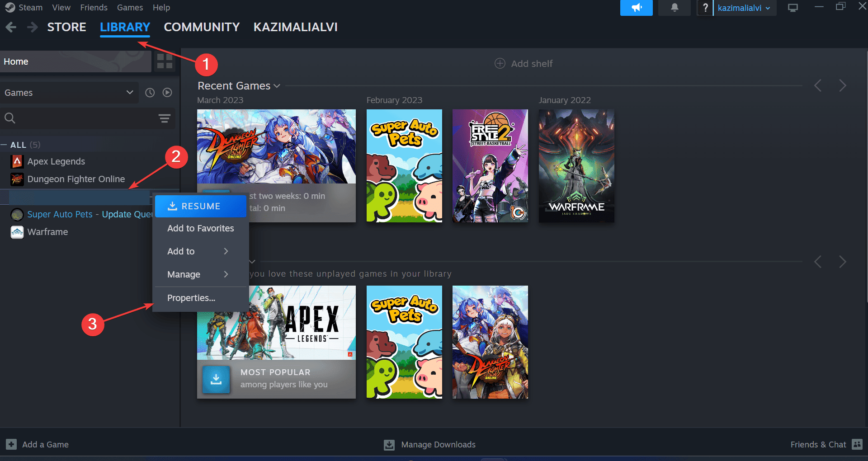Collapse the ALL games group
This screenshot has height=461, width=868.
(x=4, y=145)
